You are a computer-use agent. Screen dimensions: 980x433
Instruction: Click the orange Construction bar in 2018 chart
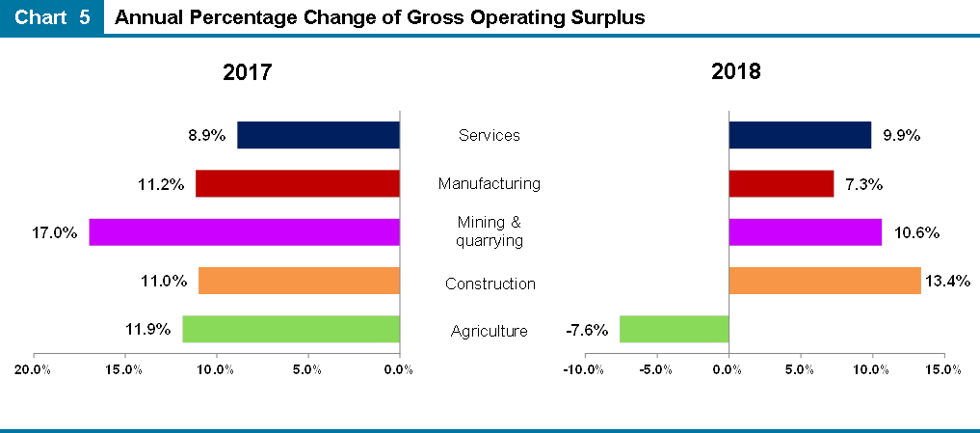point(824,281)
